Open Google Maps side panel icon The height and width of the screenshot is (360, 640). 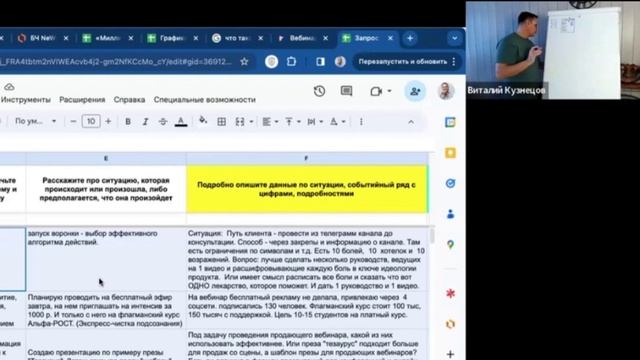coord(450,244)
